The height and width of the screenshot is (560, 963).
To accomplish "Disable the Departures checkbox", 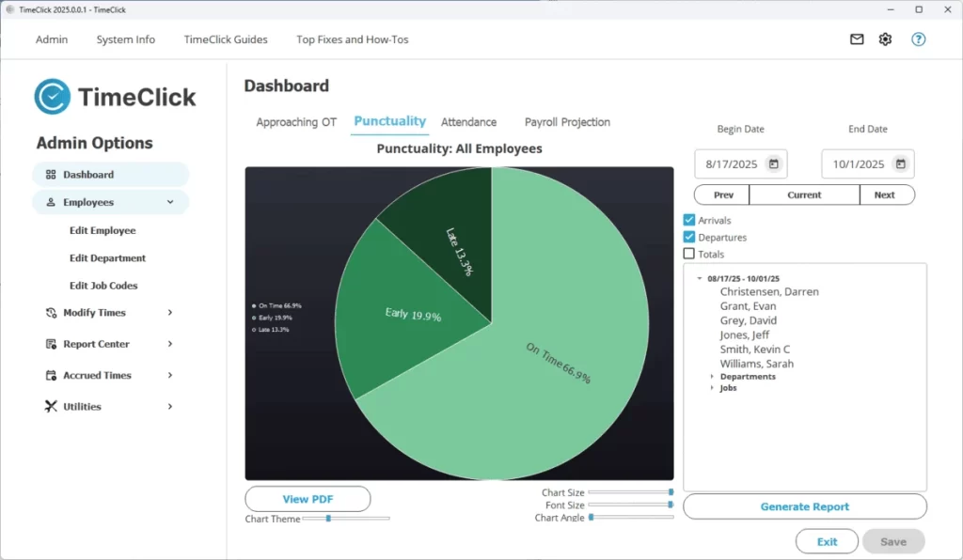I will click(688, 237).
